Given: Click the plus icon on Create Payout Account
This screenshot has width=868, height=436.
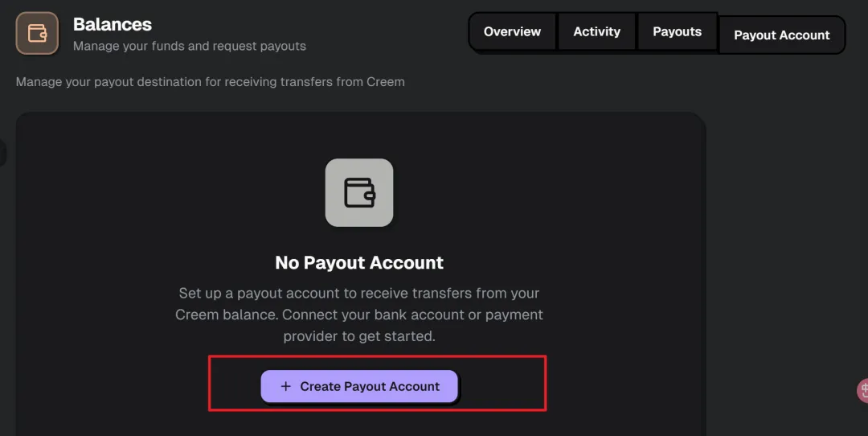Looking at the screenshot, I should tap(285, 386).
